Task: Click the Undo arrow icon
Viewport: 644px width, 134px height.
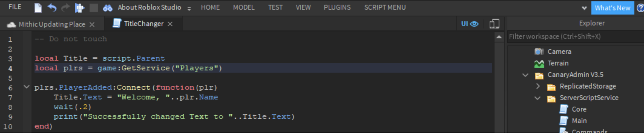Action: pos(52,8)
